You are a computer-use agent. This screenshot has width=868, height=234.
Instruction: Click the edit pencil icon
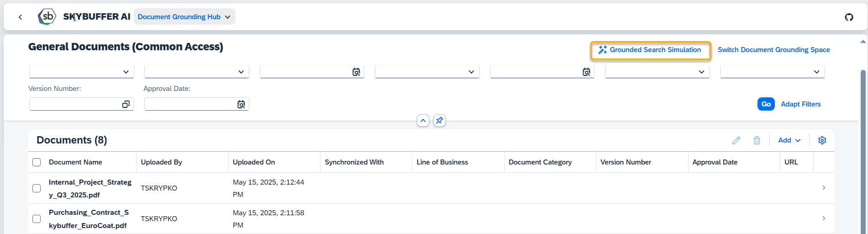point(736,140)
